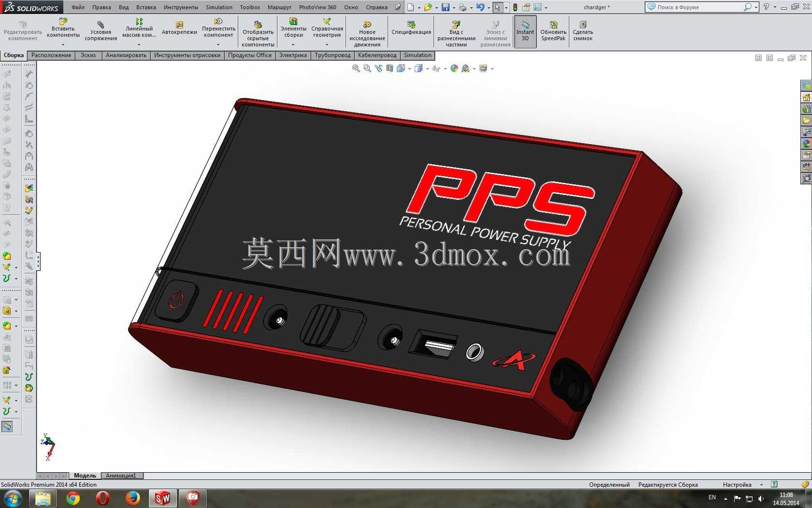Screen dimensions: 812x508
Task: Click the Print icon in title bar
Action: click(463, 7)
